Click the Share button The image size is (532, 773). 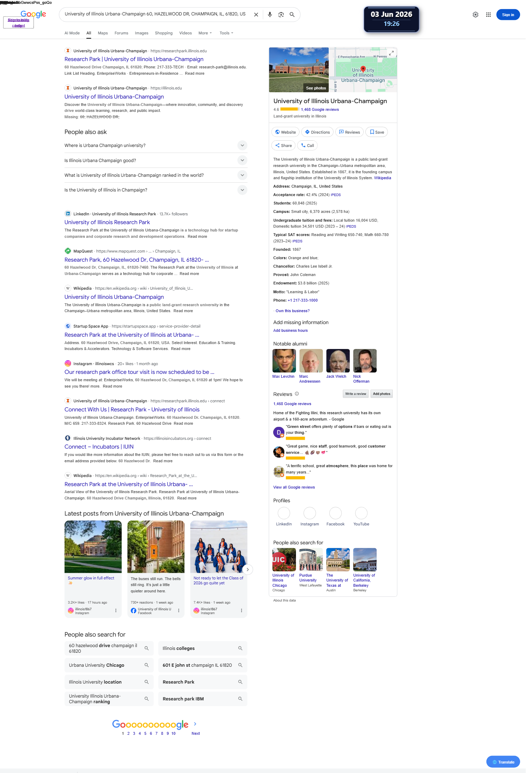(x=283, y=145)
